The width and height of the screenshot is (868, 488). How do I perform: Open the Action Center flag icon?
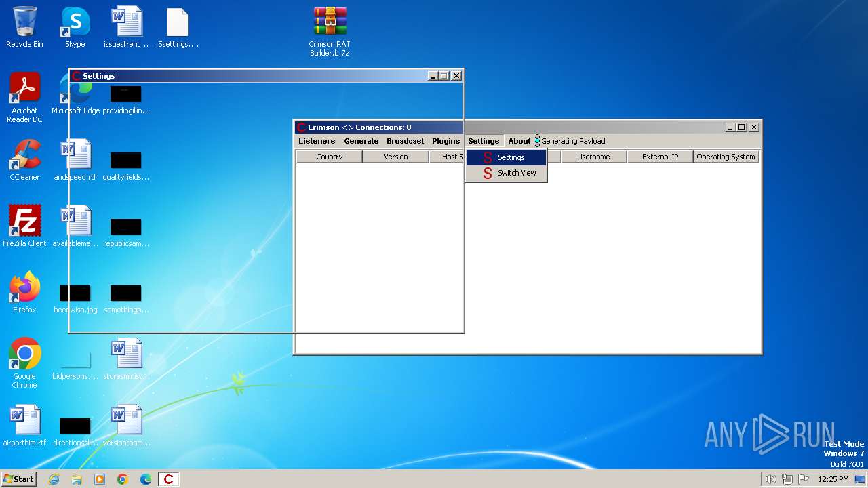click(x=804, y=479)
